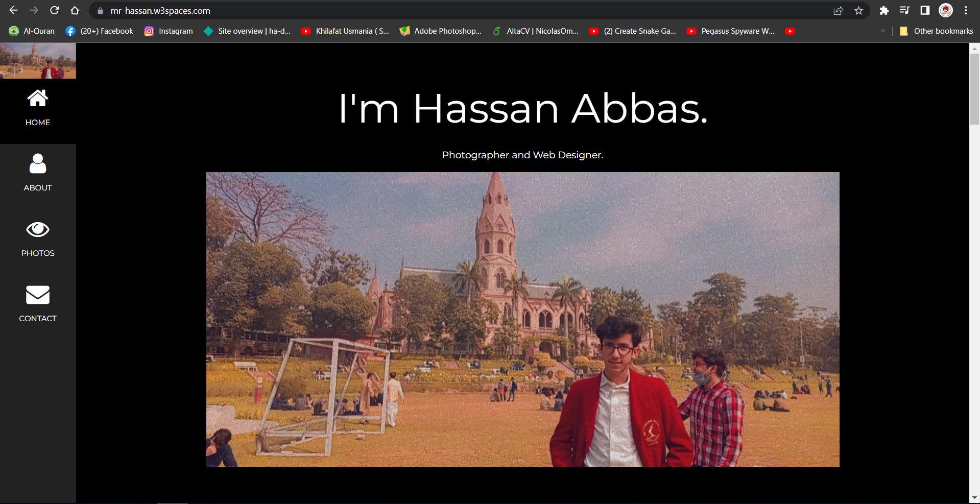Viewport: 980px width, 504px height.
Task: Click the PHOTOS eye icon in sidebar
Action: pos(38,229)
